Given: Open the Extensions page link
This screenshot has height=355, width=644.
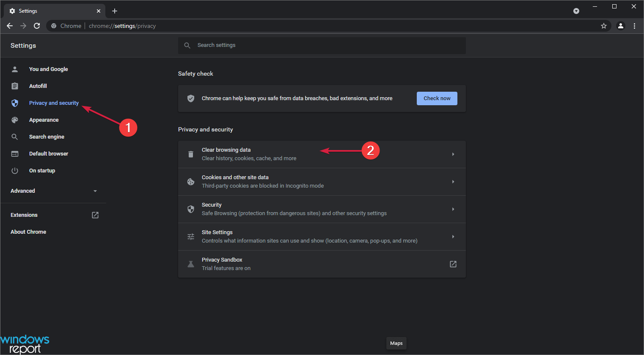Looking at the screenshot, I should click(24, 215).
